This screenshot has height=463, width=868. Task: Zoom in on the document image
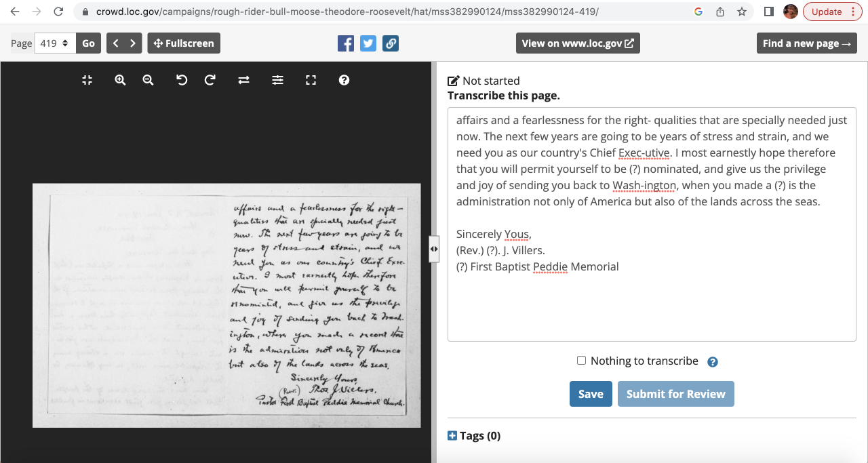tap(120, 80)
